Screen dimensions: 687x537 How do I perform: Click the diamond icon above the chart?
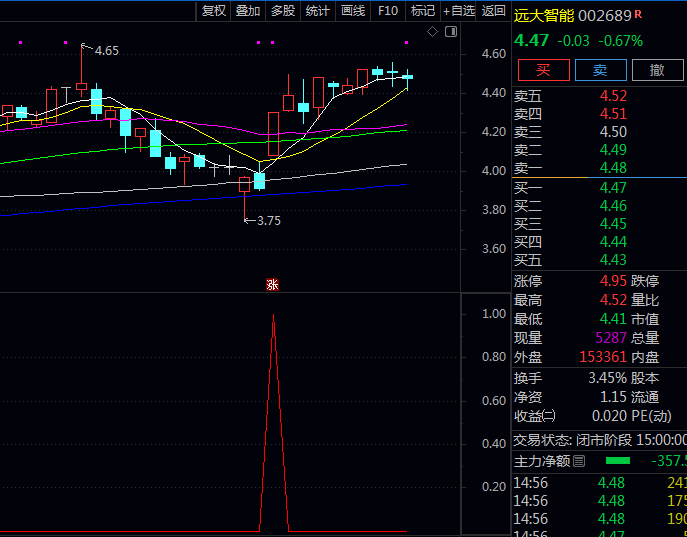click(432, 32)
